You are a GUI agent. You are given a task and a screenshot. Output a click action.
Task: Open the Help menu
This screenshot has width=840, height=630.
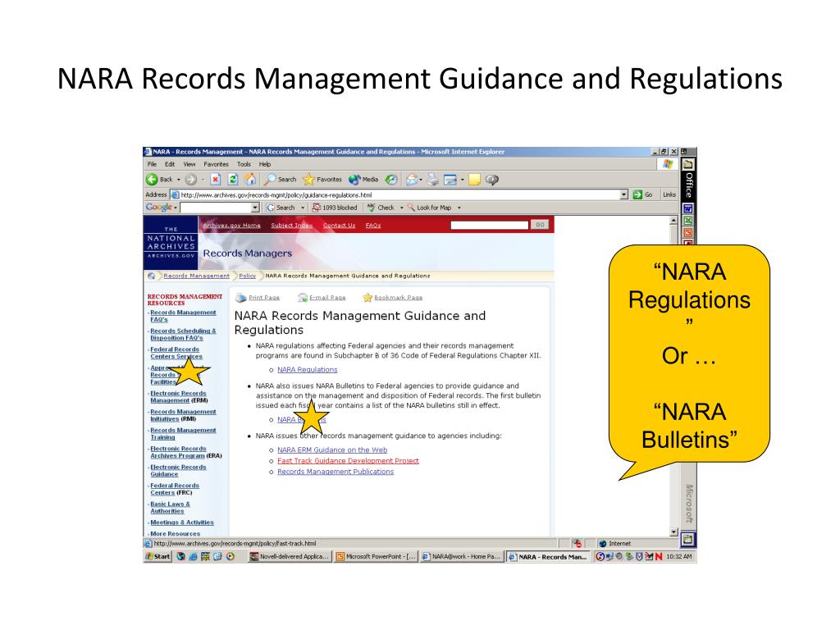(x=265, y=164)
